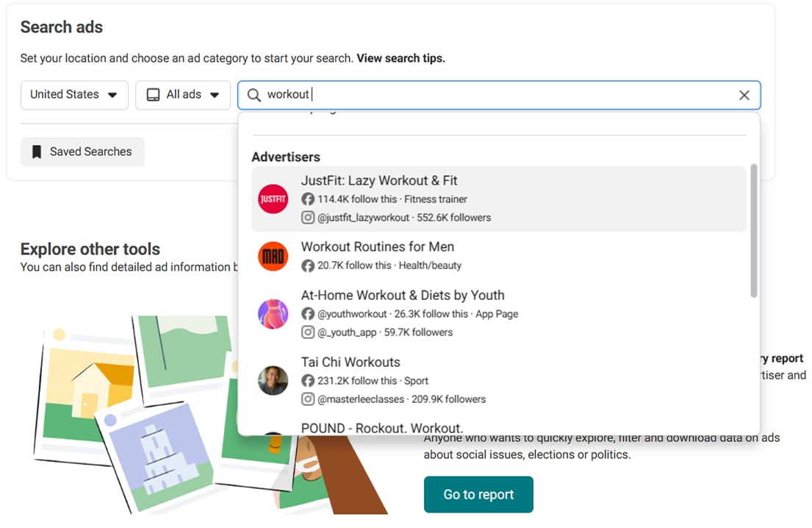Open the United States location dropdown
This screenshot has height=528, width=812.
(x=74, y=95)
